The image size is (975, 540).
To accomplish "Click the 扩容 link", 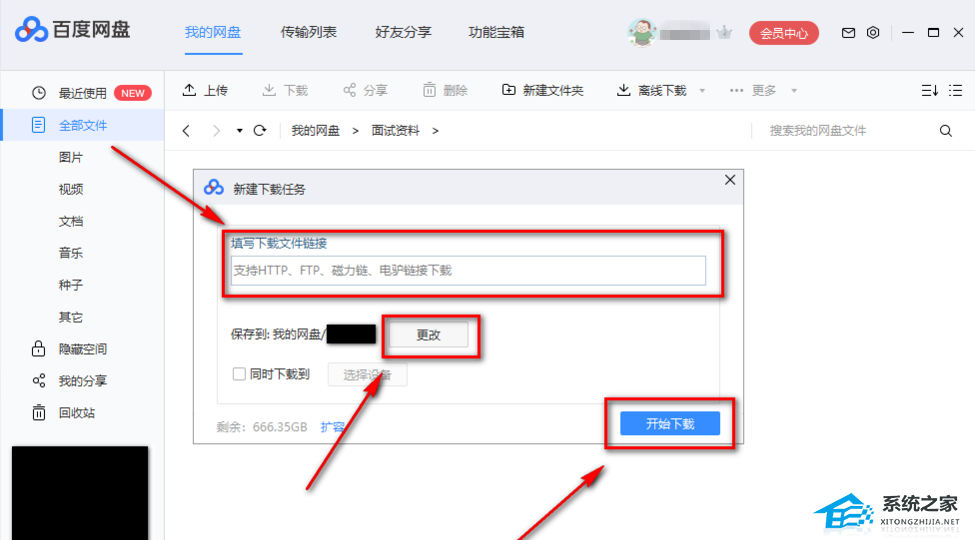I will point(333,427).
